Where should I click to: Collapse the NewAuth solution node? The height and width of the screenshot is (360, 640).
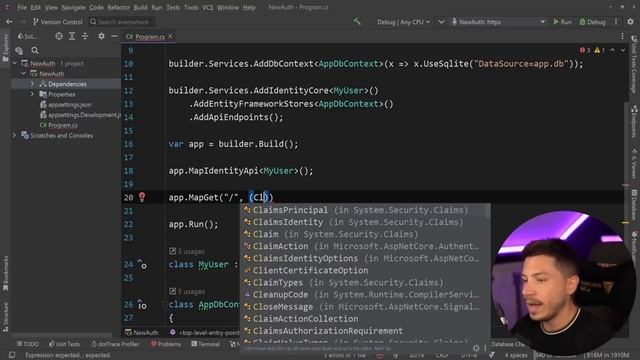tap(15, 63)
